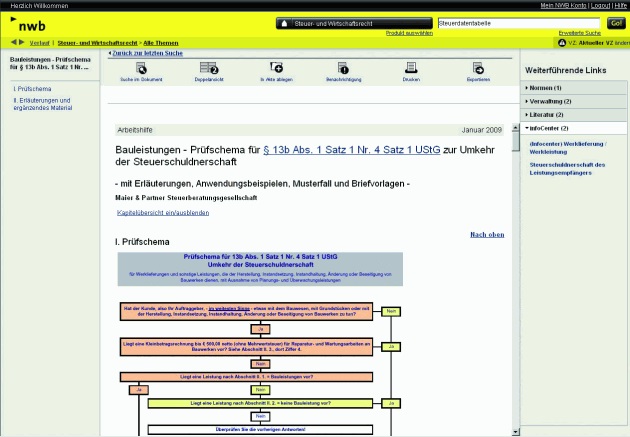Open Benachrichtigung notification icon

click(343, 67)
